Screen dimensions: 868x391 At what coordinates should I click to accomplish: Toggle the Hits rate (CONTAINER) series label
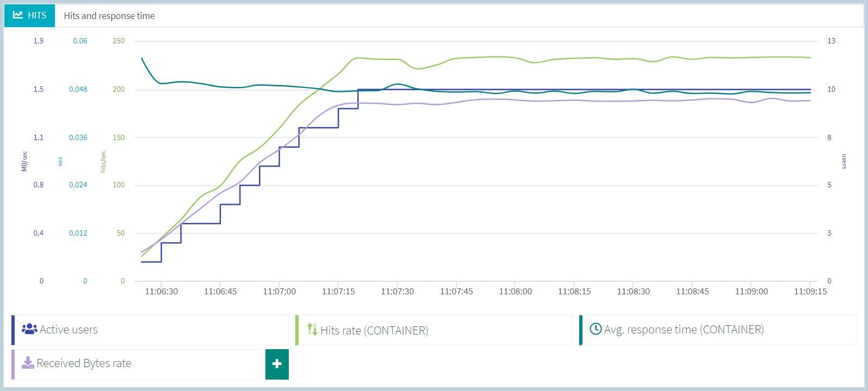point(374,330)
